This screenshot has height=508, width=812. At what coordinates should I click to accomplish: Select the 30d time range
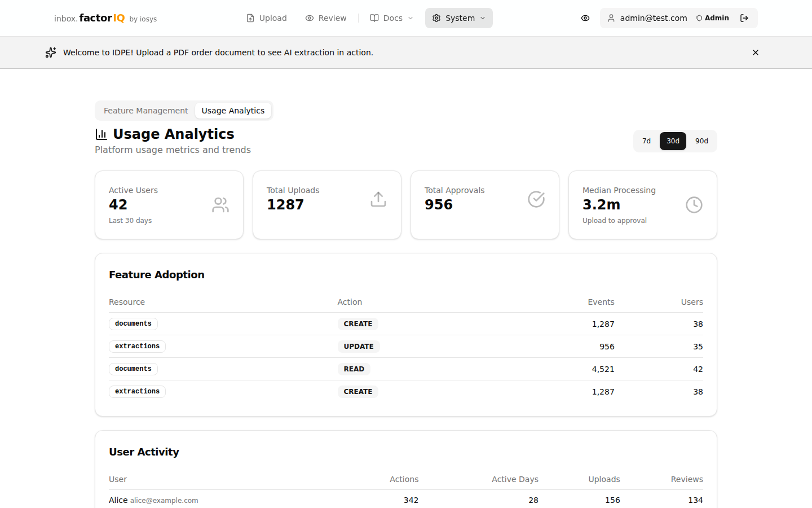click(673, 141)
